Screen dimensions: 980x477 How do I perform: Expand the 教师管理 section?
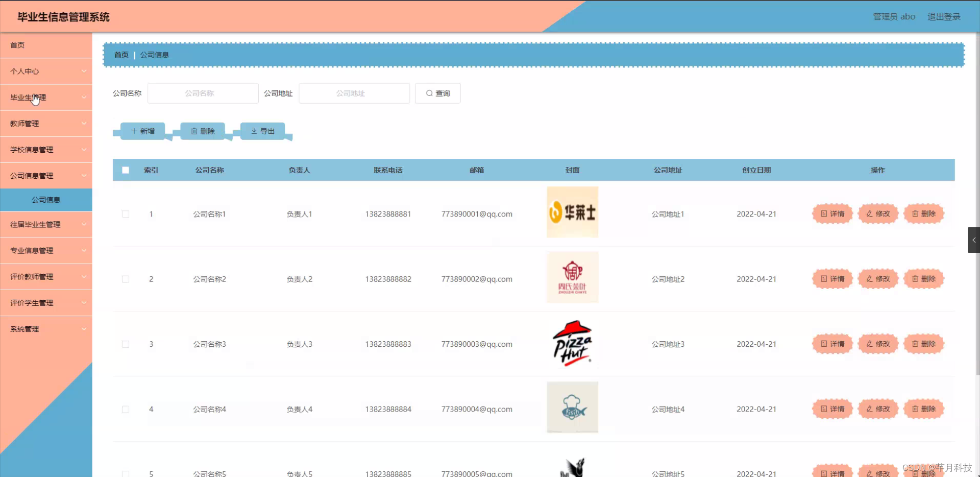tap(46, 123)
